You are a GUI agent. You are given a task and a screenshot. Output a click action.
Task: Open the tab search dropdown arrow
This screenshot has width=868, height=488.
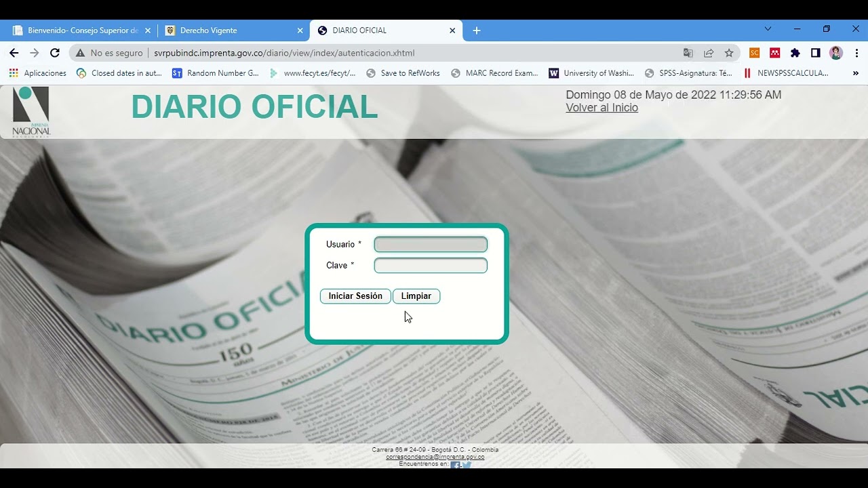pyautogui.click(x=768, y=29)
